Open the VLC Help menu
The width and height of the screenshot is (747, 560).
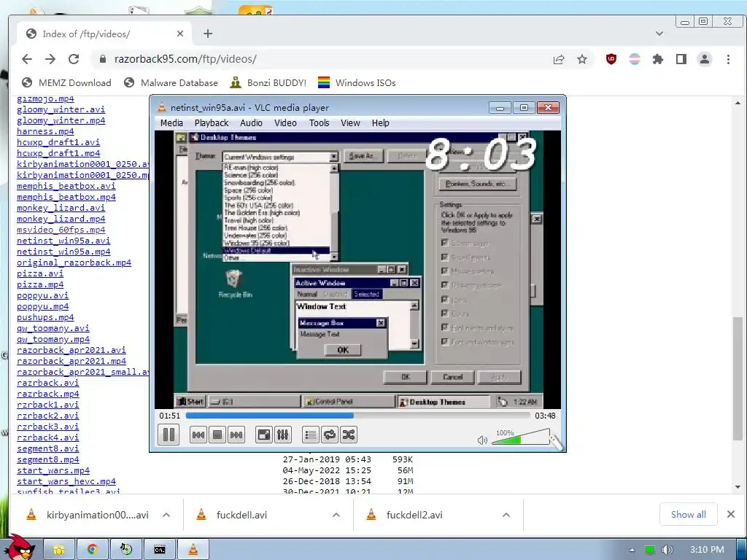380,122
